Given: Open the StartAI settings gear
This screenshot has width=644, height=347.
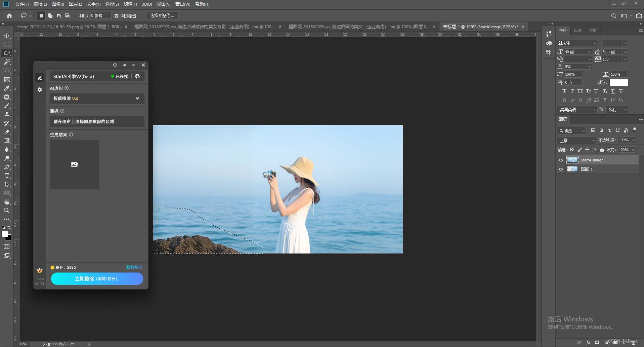Looking at the screenshot, I should point(40,90).
